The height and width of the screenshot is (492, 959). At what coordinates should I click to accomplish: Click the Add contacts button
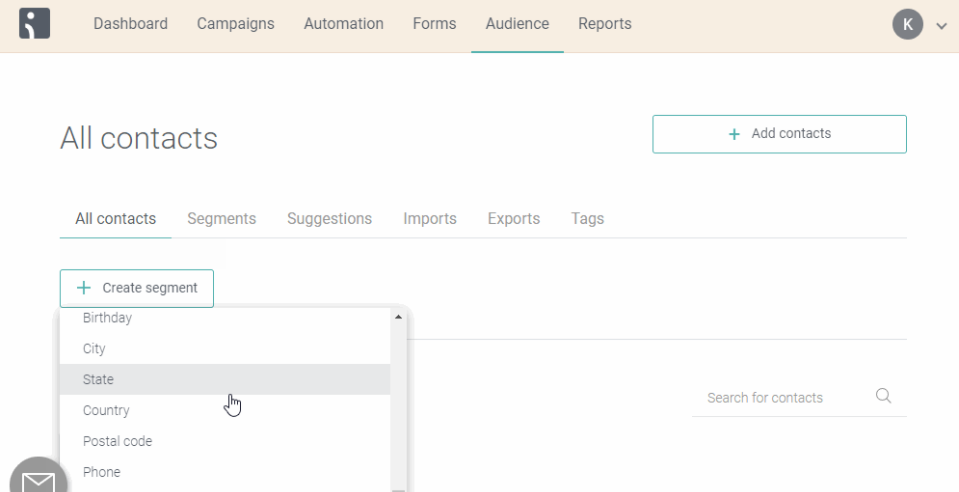pos(779,134)
